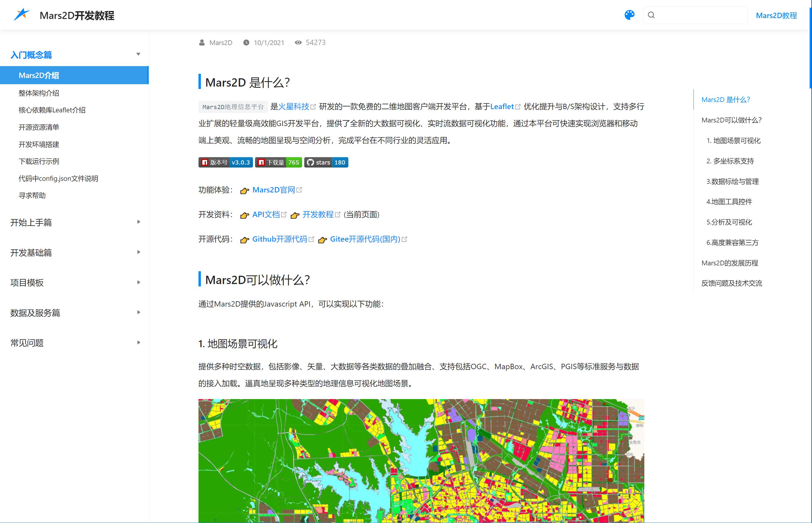Open the land-use map image
Viewport: 812px width, 523px height.
point(421,461)
